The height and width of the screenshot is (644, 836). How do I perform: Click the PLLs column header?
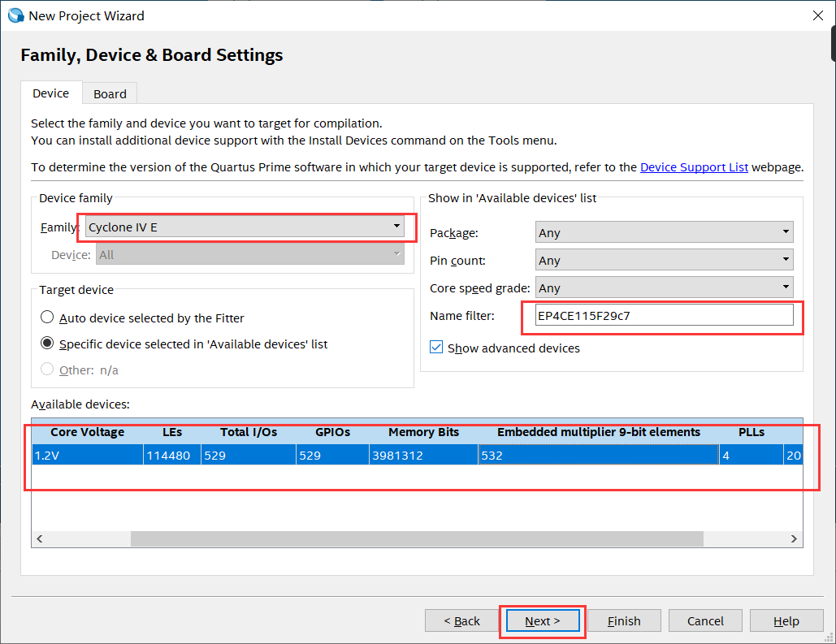(x=752, y=432)
